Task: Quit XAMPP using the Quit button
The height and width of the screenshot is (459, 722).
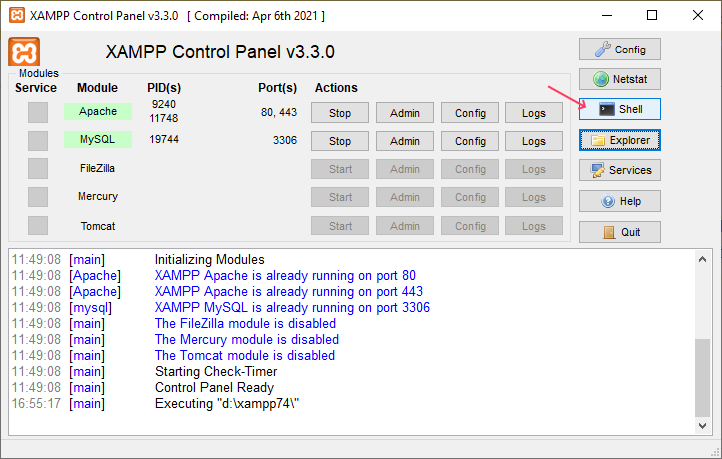Action: point(619,232)
